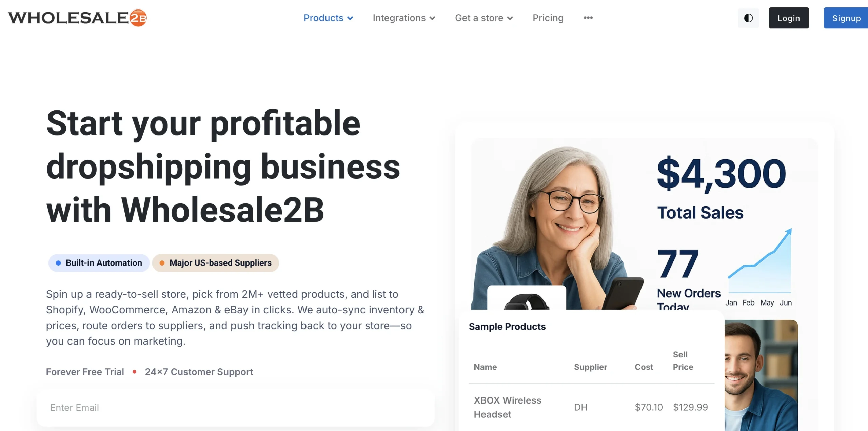
Task: Toggle dark mode with the contrast icon
Action: tap(748, 18)
